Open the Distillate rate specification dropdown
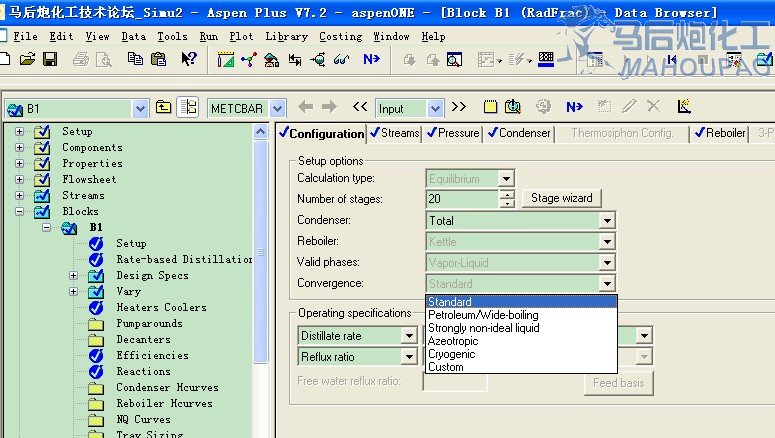The width and height of the screenshot is (775, 438). point(409,336)
